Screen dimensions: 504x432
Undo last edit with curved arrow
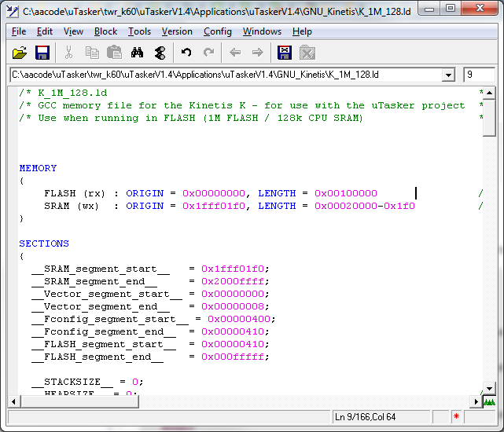186,53
